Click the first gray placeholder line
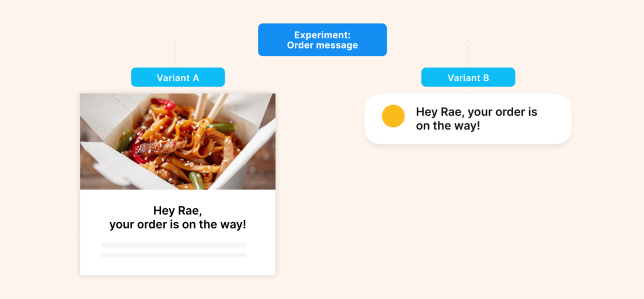This screenshot has height=299, width=644. (x=174, y=245)
